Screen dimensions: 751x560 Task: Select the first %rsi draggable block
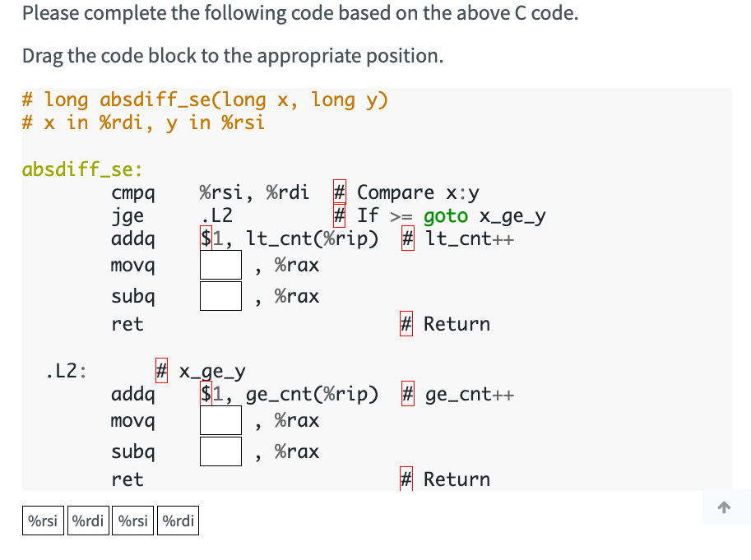[42, 520]
